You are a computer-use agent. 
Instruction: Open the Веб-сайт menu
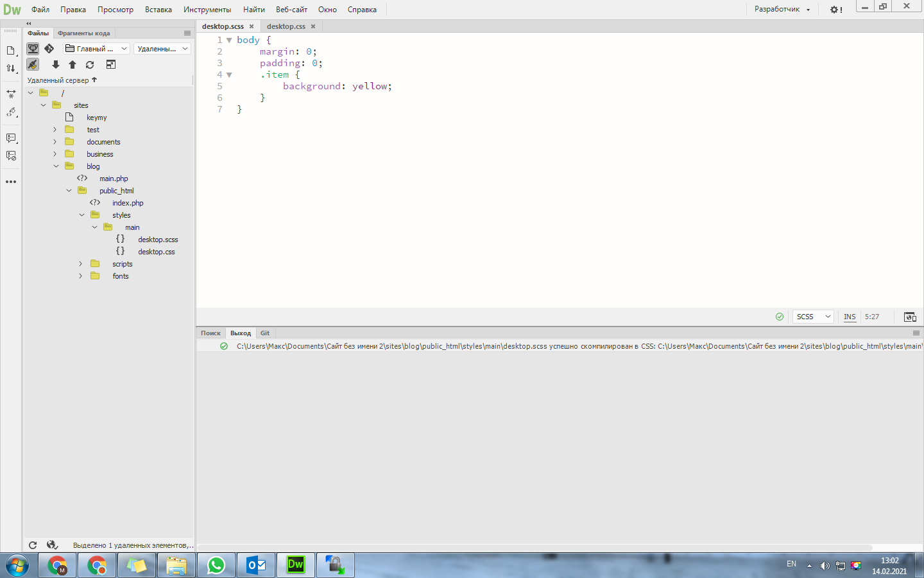coord(291,10)
